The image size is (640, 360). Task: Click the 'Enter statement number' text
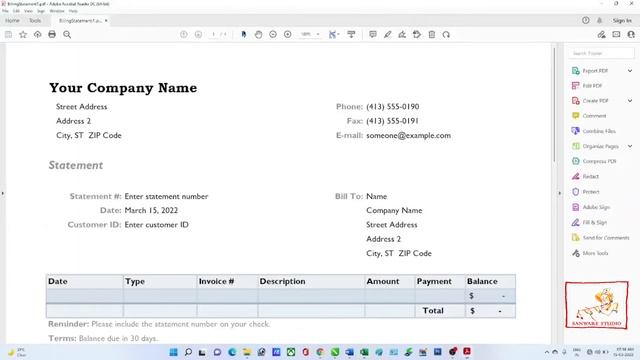pos(166,196)
